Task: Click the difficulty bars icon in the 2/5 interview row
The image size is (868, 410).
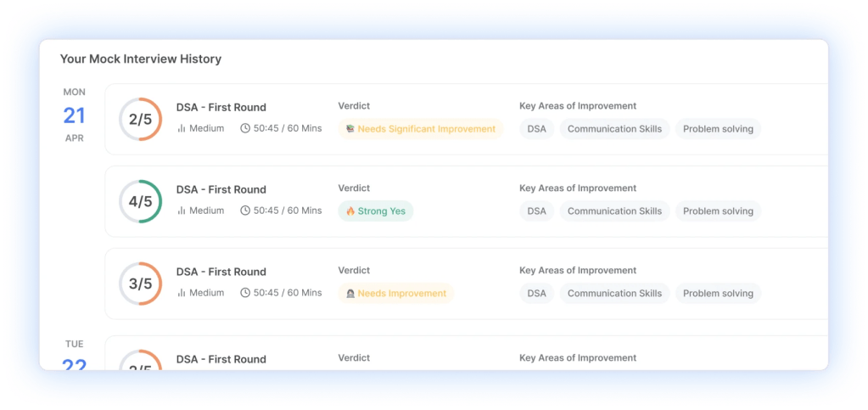Action: pos(181,129)
